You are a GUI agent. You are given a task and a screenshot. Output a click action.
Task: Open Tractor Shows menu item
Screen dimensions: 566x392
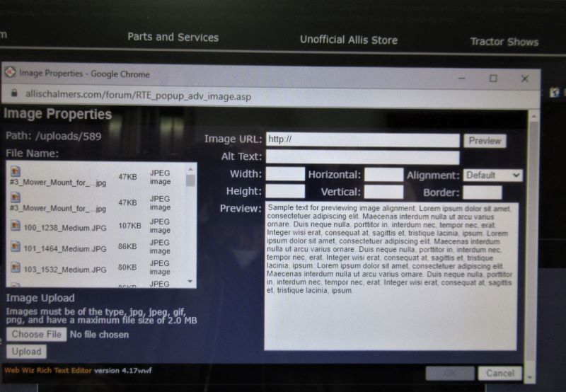click(504, 42)
